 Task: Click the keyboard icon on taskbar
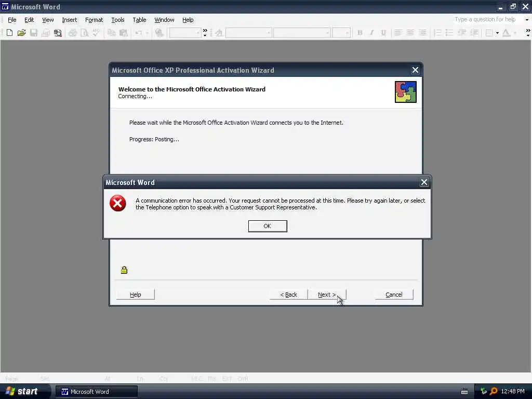464,392
